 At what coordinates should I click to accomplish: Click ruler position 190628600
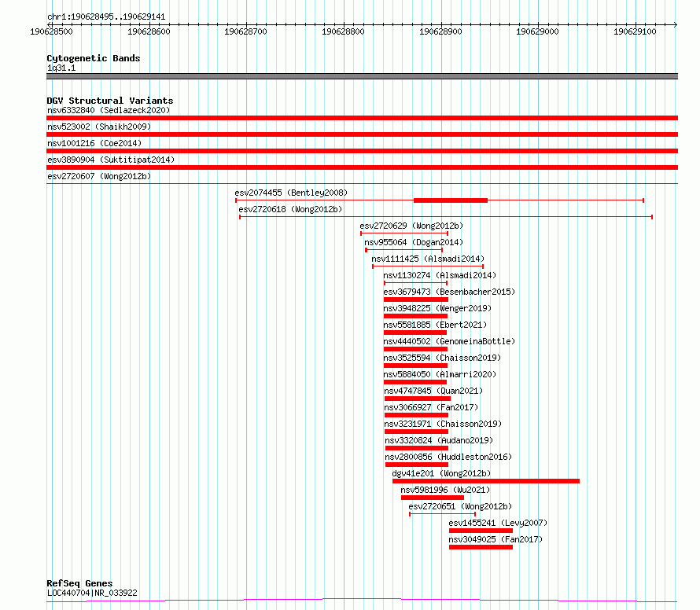(149, 31)
